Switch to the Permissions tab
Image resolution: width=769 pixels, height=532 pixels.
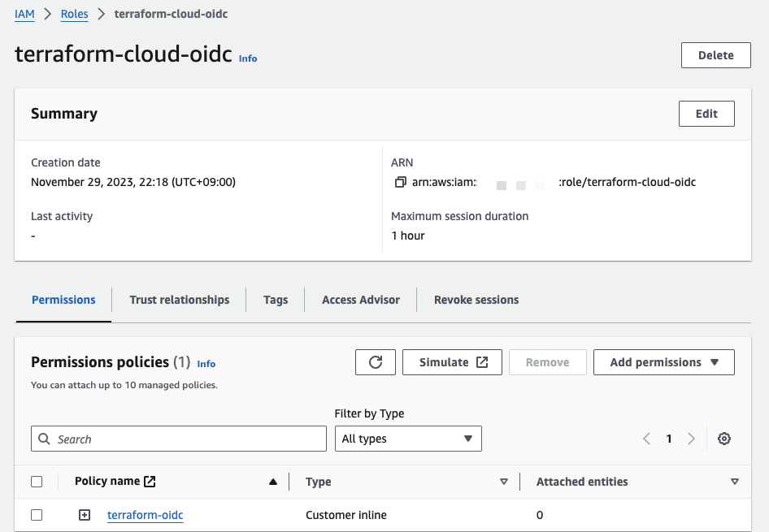pyautogui.click(x=63, y=300)
